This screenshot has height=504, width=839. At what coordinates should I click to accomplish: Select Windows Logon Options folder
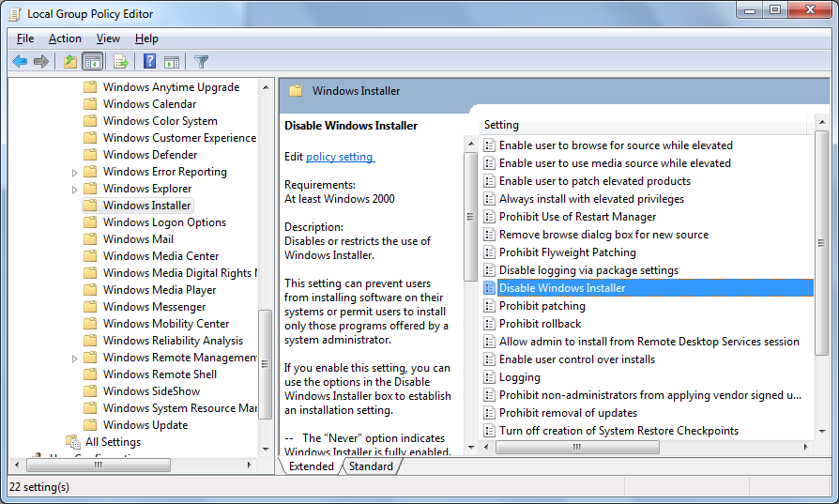pyautogui.click(x=164, y=222)
